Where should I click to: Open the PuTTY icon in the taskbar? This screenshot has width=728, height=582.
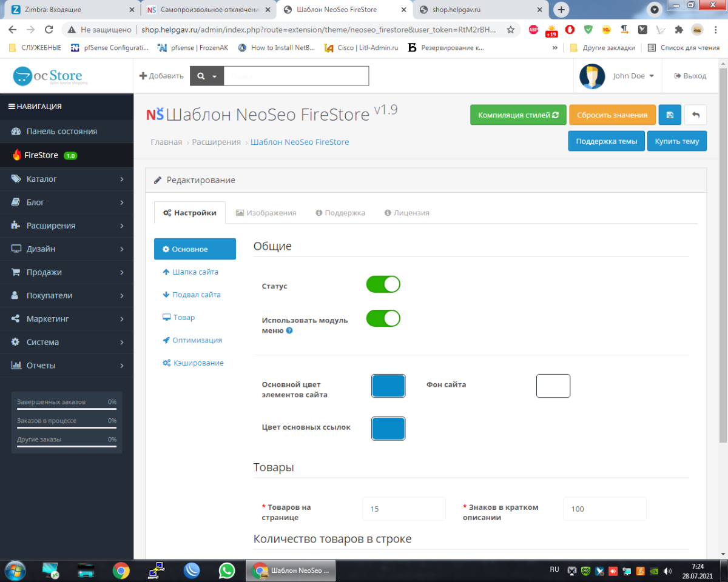[157, 570]
